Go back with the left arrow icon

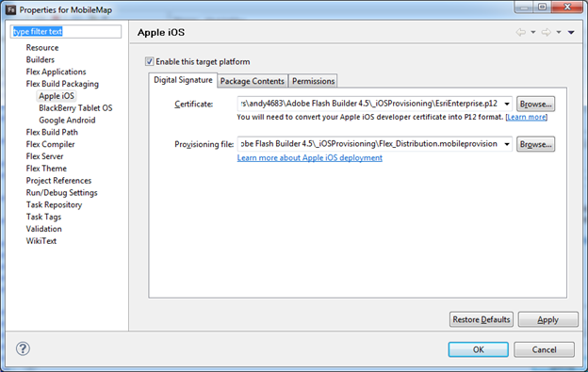tap(520, 32)
